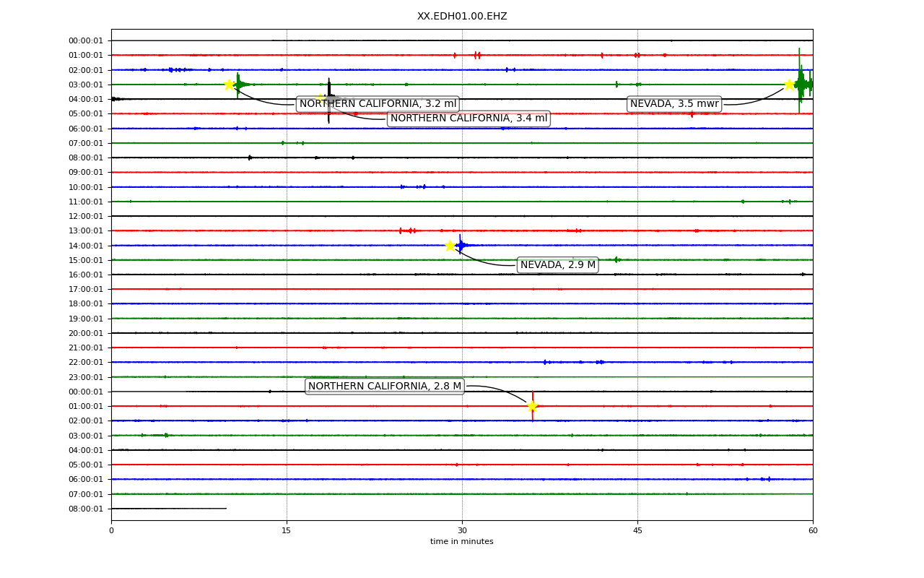Image resolution: width=924 pixels, height=578 pixels.
Task: Click the 15 minute tick label on the x-axis
Action: 287,531
